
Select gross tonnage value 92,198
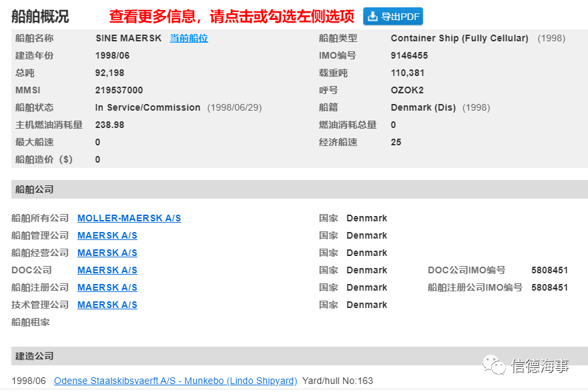pos(109,73)
